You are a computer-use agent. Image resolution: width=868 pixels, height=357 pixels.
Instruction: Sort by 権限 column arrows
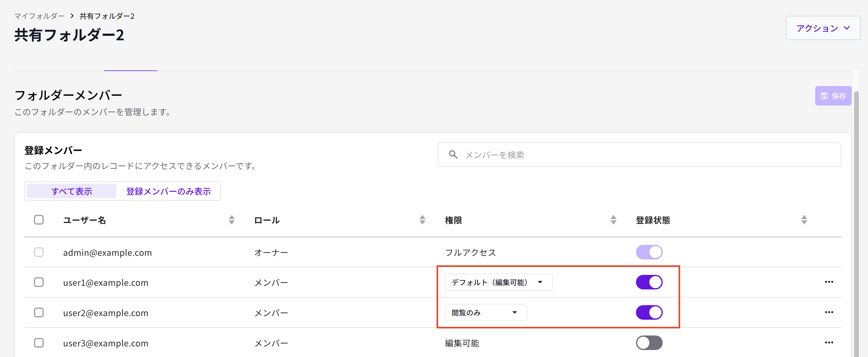coord(613,220)
